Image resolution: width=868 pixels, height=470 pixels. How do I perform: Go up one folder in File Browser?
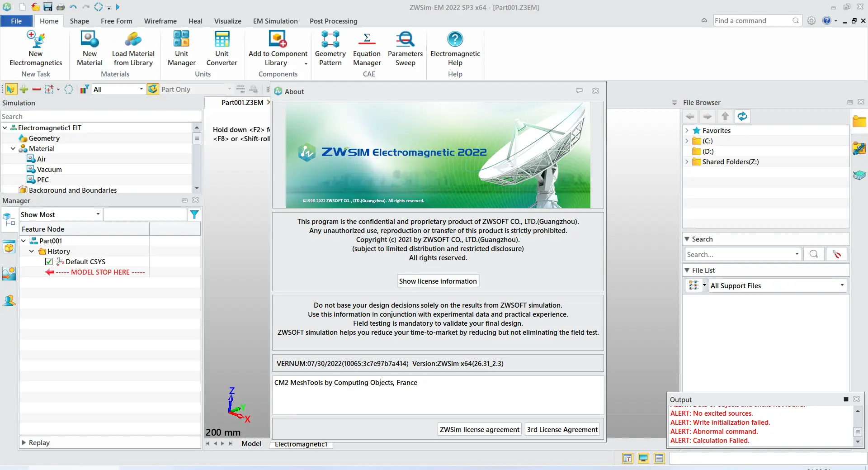point(725,116)
